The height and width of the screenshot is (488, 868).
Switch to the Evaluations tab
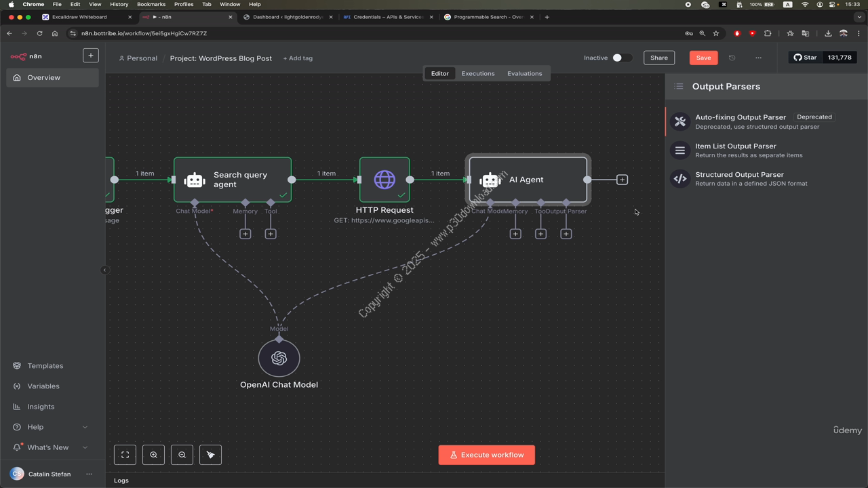click(524, 73)
